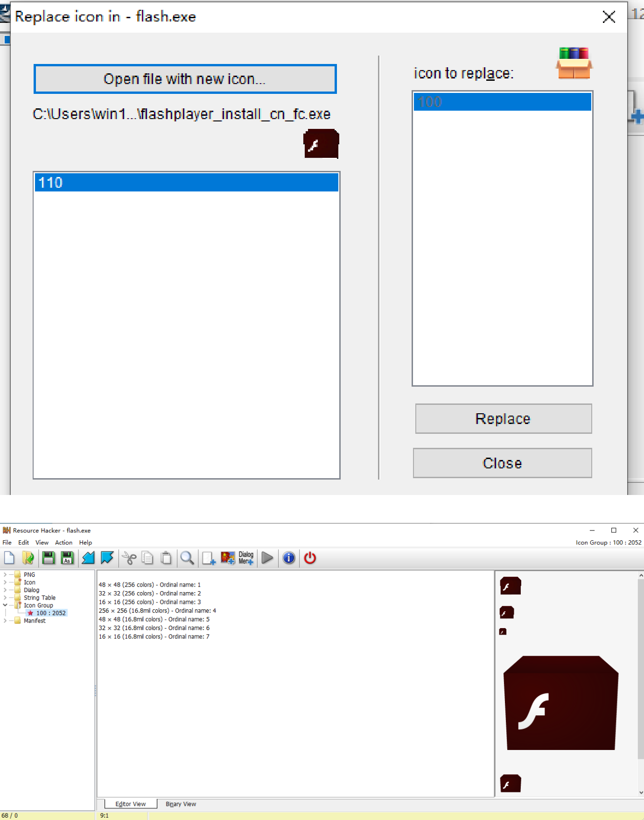This screenshot has height=820, width=644.
Task: Open the Action menu
Action: click(x=64, y=543)
